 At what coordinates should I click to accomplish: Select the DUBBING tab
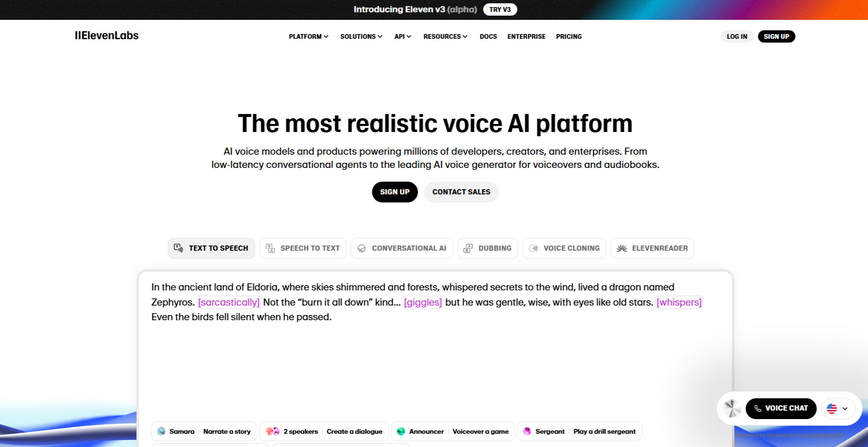pos(488,248)
